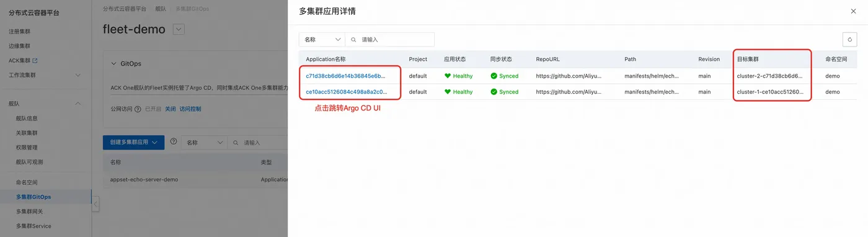Screen dimensions: 868x237
Task: Collapse the 舰队 menu group
Action: coord(77,104)
